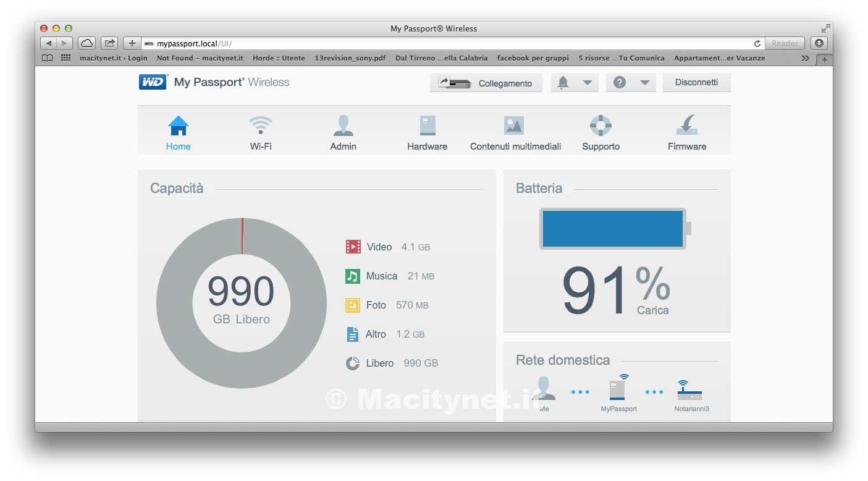The image size is (868, 481).
Task: Click the Reader button
Action: coord(785,43)
